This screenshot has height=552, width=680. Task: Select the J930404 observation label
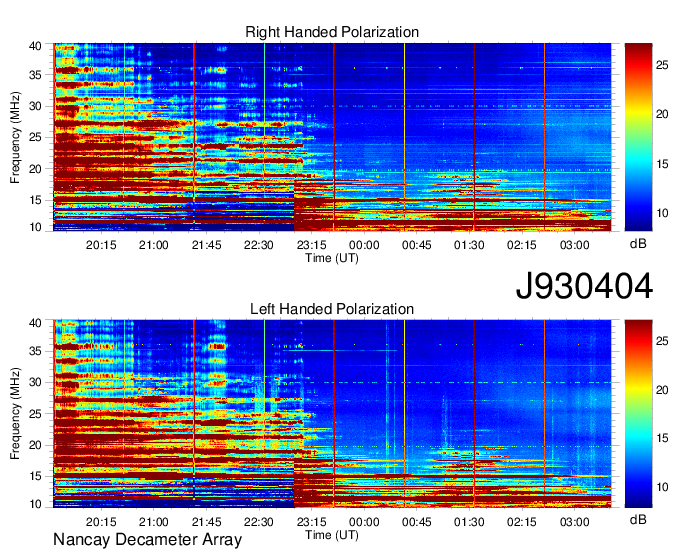pos(584,286)
